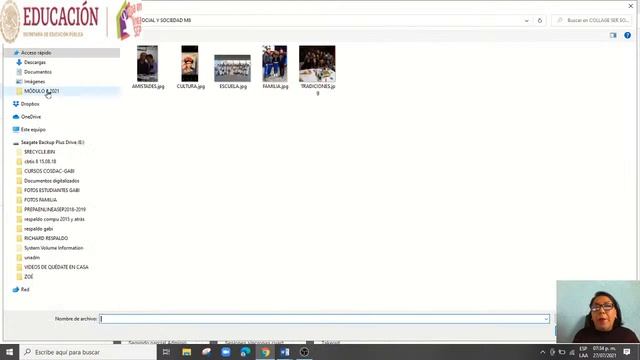The image size is (640, 360).
Task: Open the Windows Start menu
Action: tap(9, 352)
